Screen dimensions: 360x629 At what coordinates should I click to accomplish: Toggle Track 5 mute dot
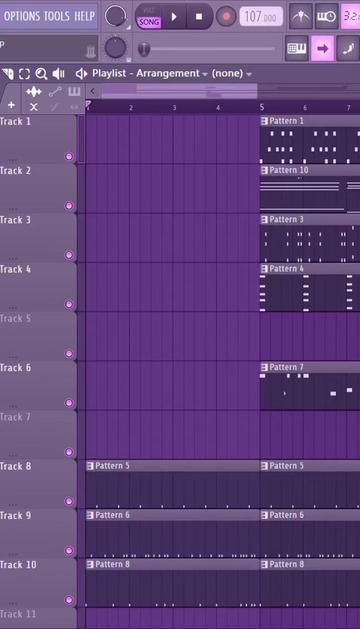tap(69, 354)
